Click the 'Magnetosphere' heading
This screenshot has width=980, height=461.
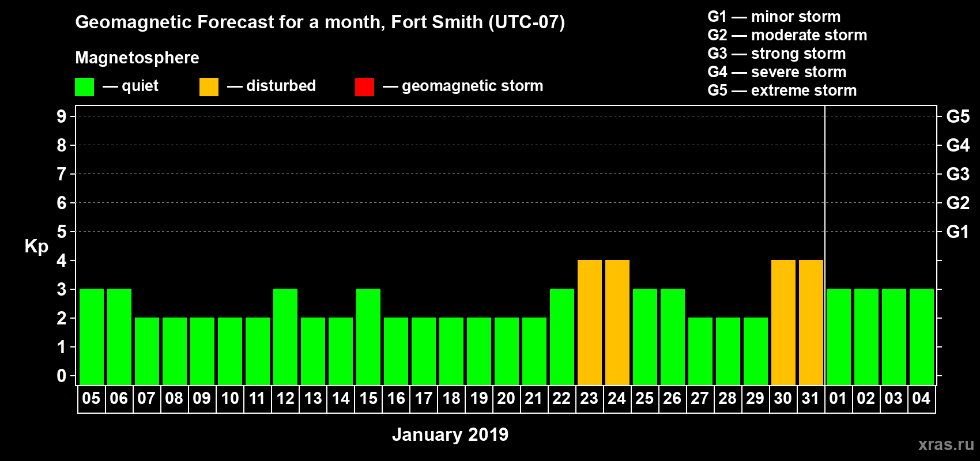tap(137, 58)
